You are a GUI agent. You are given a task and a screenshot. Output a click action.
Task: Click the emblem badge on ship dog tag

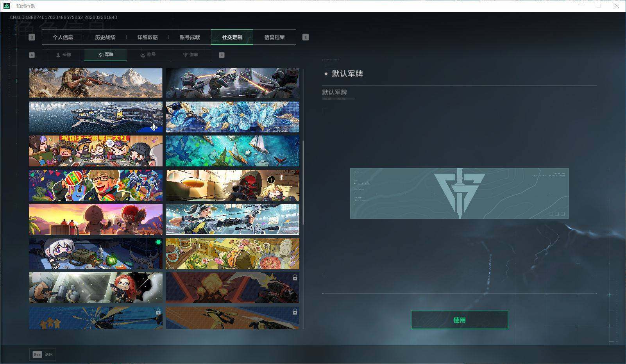(x=154, y=127)
